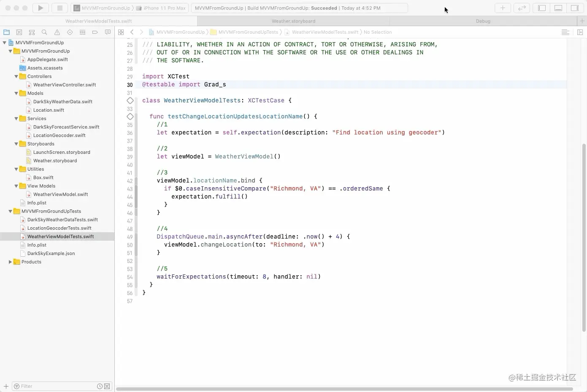
Task: Toggle source-control status filter in navigator
Action: point(107,386)
